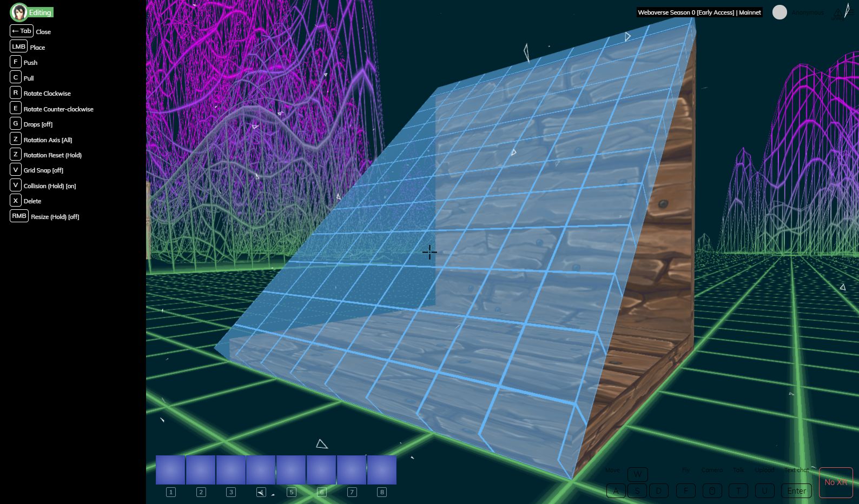Click the LMB Place icon
Screen dimensions: 859x504
point(19,47)
